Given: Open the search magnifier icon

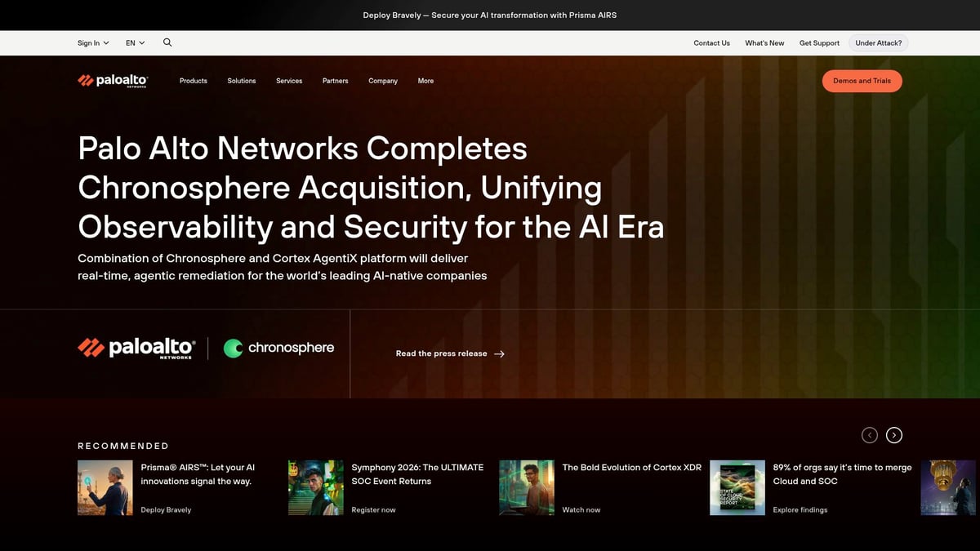Looking at the screenshot, I should pyautogui.click(x=167, y=42).
